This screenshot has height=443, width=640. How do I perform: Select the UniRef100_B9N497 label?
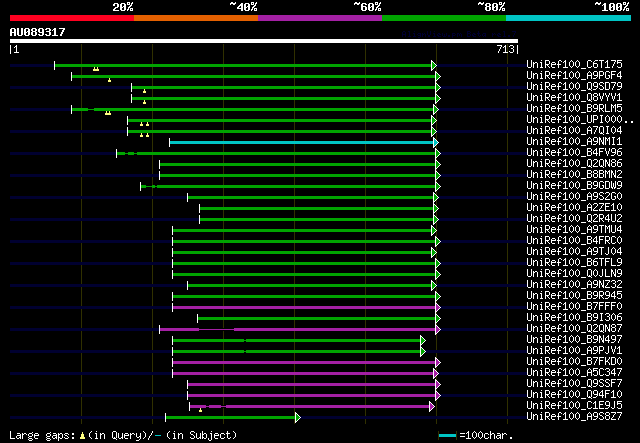574,340
